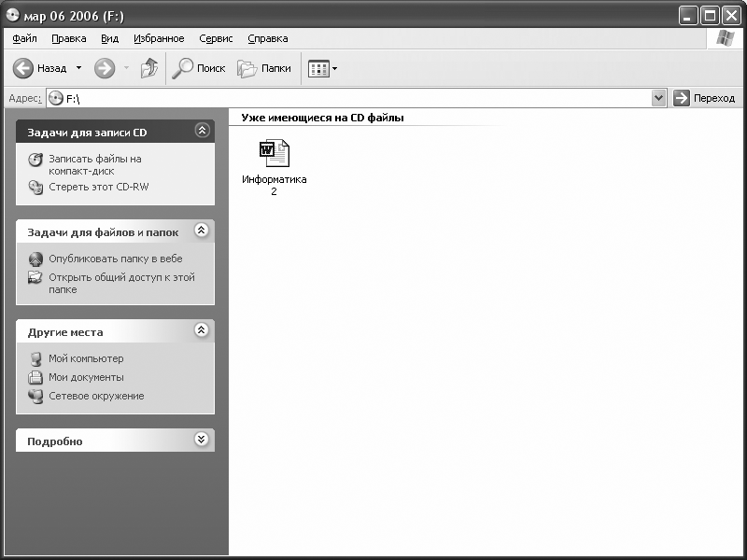Open the Назад history dropdown arrow

click(78, 68)
